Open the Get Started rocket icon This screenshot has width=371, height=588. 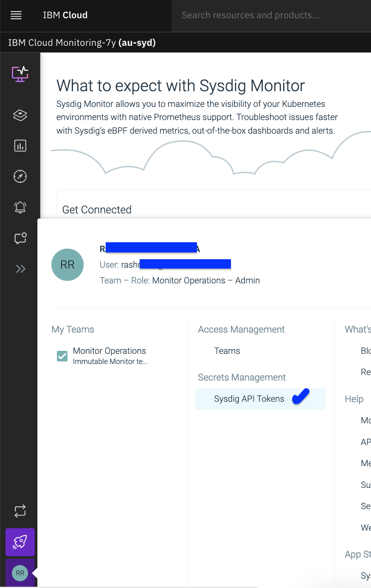coord(20,542)
